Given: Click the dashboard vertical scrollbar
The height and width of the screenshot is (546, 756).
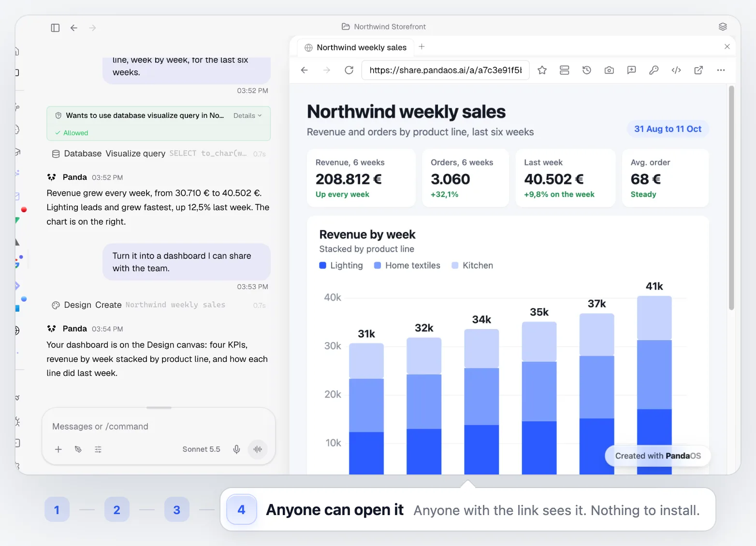Looking at the screenshot, I should [x=731, y=198].
